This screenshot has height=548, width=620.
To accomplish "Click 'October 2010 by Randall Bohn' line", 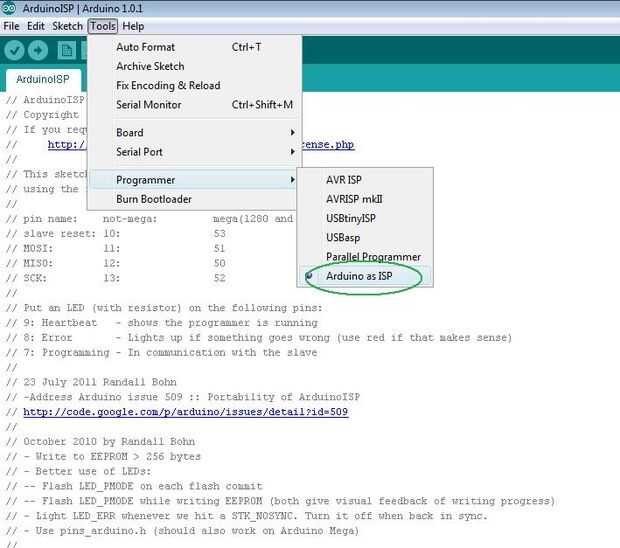I will click(x=100, y=442).
